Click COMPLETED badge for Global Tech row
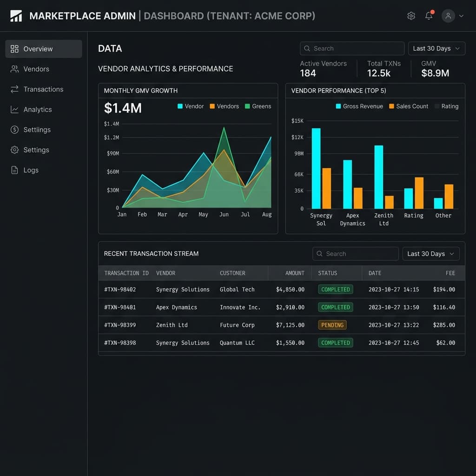476x476 pixels. tap(336, 290)
